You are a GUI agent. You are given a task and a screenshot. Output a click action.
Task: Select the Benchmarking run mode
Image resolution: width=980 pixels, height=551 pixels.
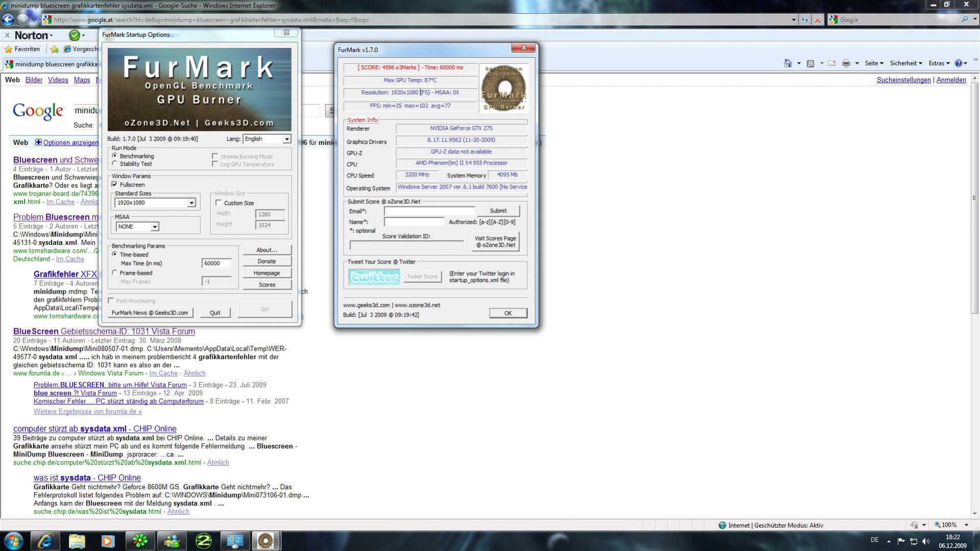tap(114, 156)
